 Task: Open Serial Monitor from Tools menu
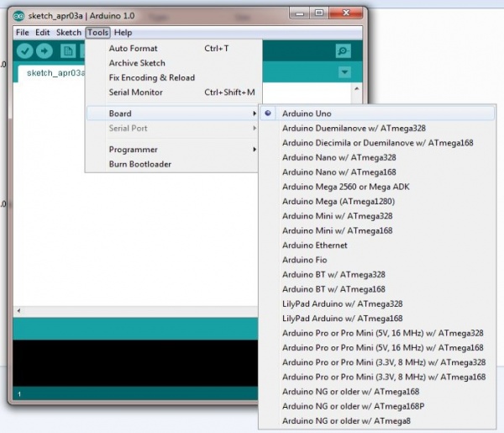172,92
